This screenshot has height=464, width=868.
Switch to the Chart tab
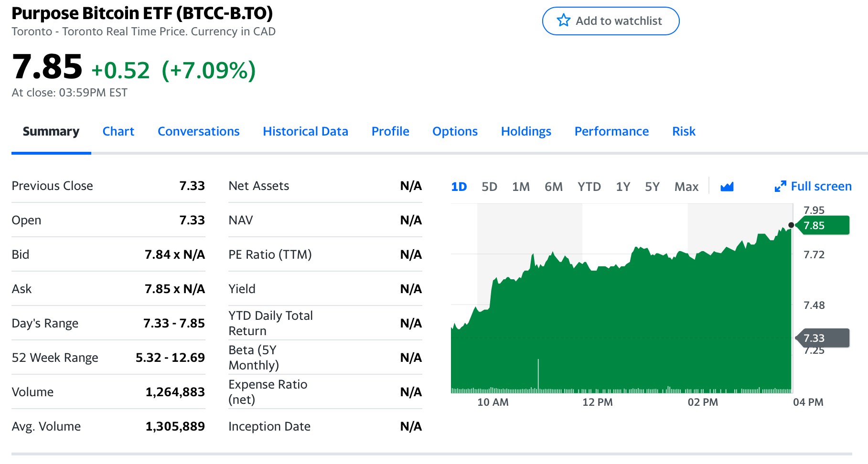tap(118, 131)
